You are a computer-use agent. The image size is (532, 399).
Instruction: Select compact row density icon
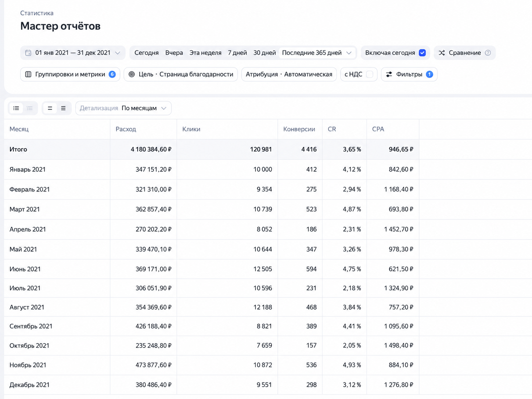click(50, 108)
